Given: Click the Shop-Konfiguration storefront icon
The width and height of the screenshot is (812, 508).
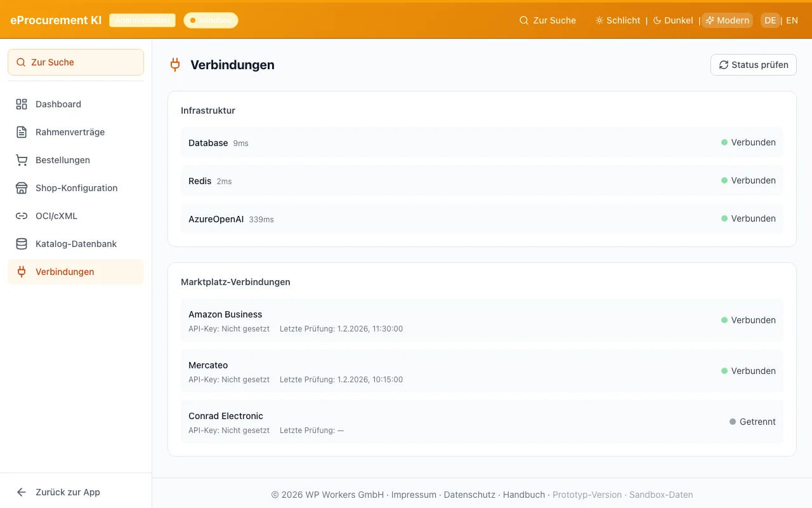Looking at the screenshot, I should (21, 187).
